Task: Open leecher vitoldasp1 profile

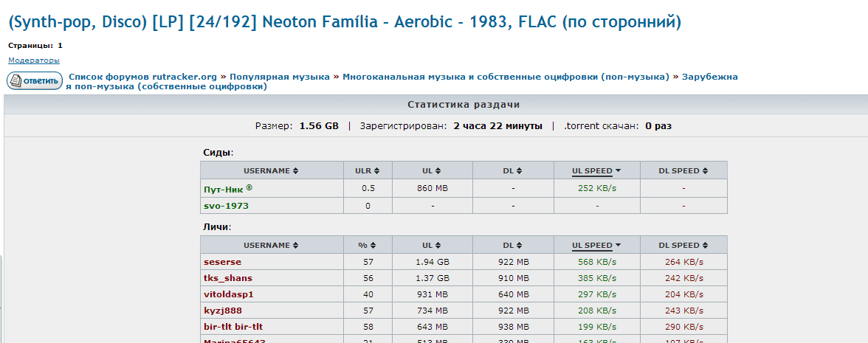Action: click(228, 294)
